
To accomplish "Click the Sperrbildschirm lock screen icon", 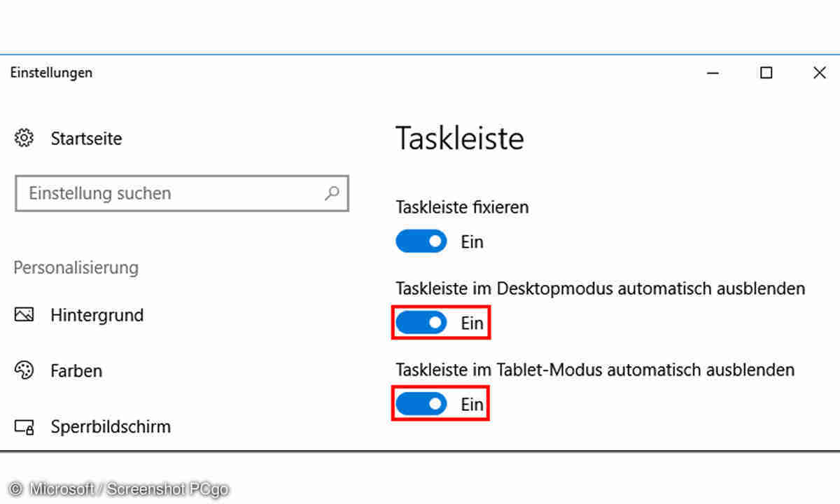I will pos(24,426).
